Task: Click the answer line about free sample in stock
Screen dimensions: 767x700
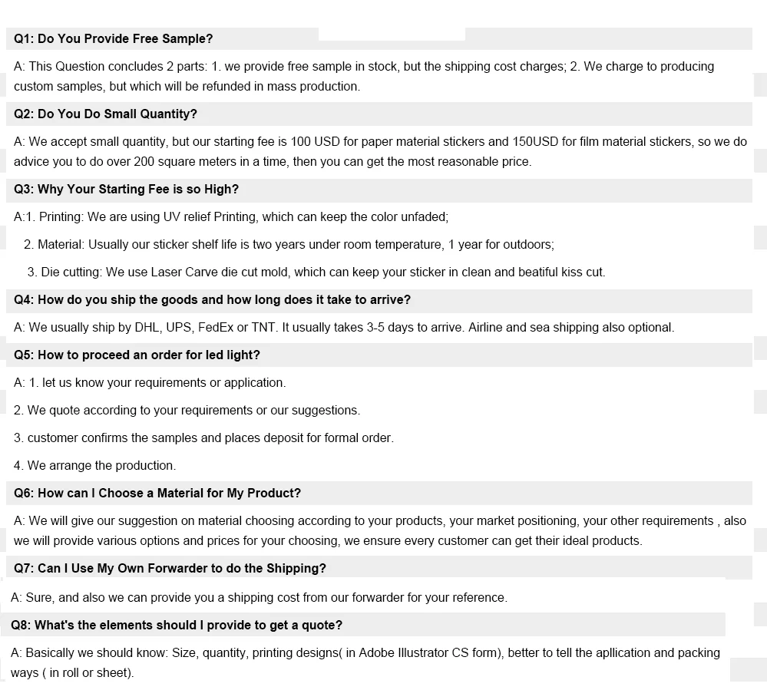Action: pos(364,67)
